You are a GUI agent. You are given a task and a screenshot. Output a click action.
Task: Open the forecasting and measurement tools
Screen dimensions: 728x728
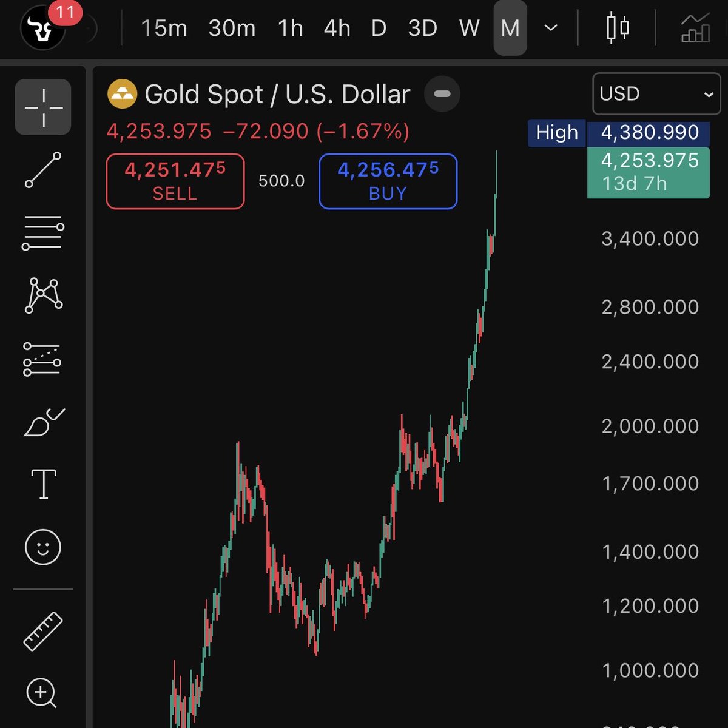(42, 359)
